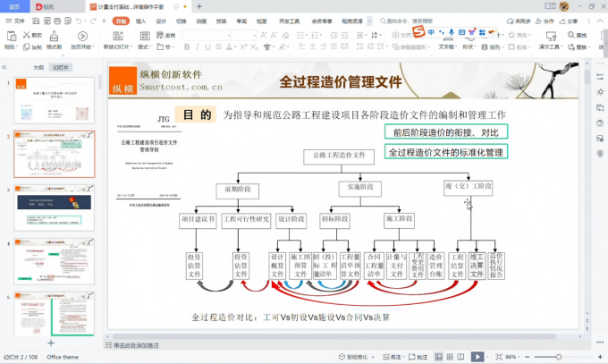Start slideshow with status bar play button

point(477,357)
